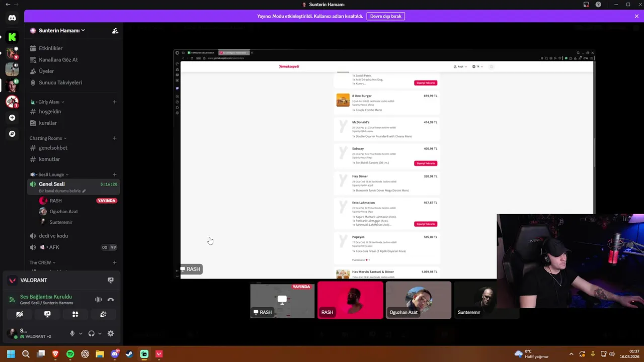Select the Oguzhan Azat participant tile

[x=419, y=300]
